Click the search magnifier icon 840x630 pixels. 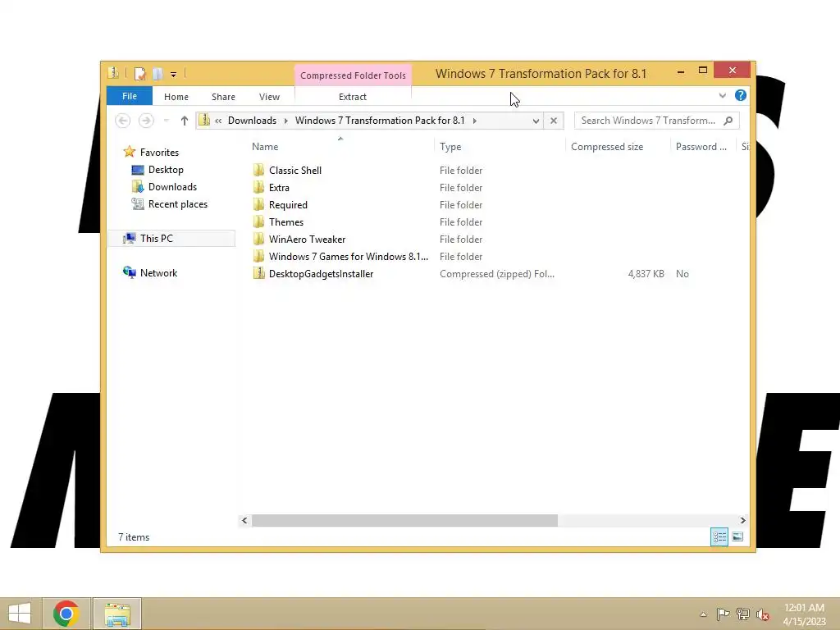[x=728, y=121]
